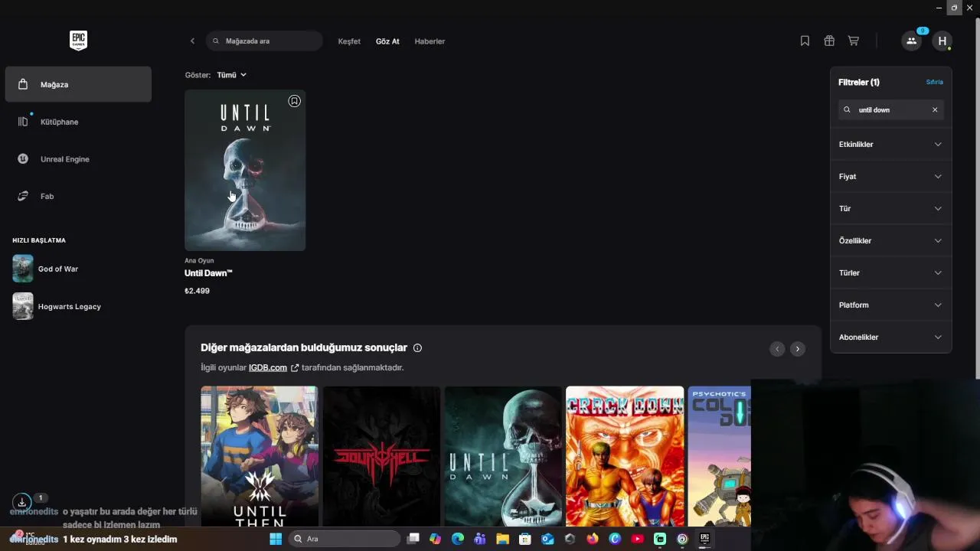Open the Keşfet tab
Image resolution: width=980 pixels, height=551 pixels.
349,41
